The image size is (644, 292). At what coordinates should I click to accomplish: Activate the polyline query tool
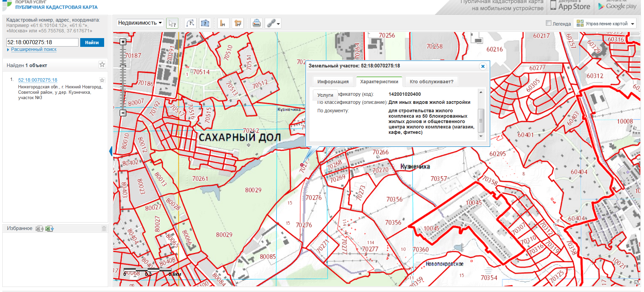point(191,23)
